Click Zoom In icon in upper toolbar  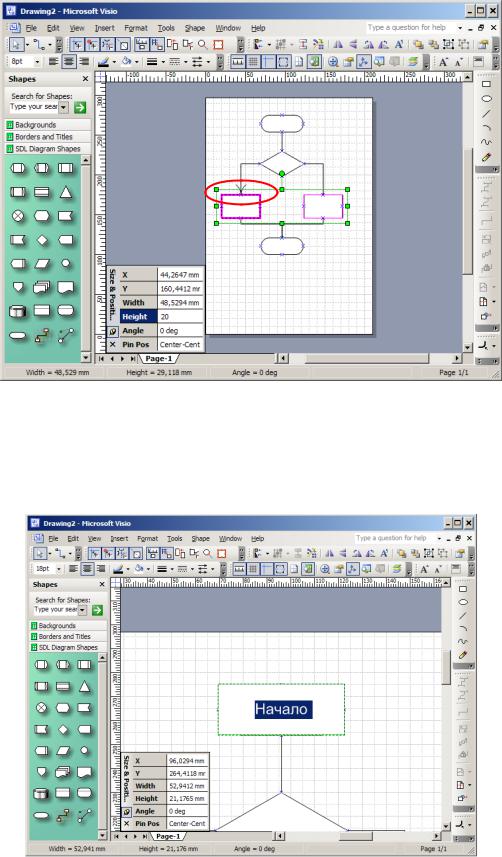pyautogui.click(x=332, y=62)
